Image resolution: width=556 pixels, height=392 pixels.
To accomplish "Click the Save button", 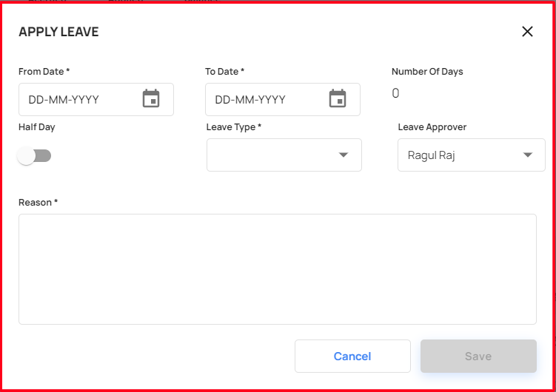I will click(478, 356).
